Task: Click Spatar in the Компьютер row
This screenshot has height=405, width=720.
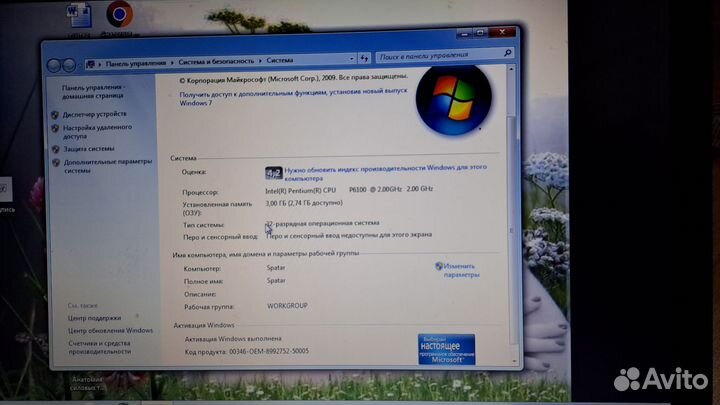Action: tap(276, 268)
